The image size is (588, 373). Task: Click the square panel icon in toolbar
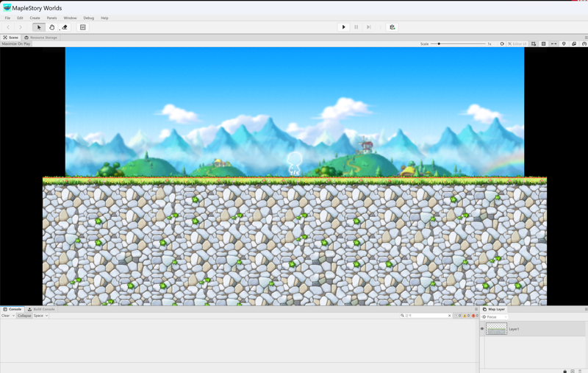pos(83,27)
